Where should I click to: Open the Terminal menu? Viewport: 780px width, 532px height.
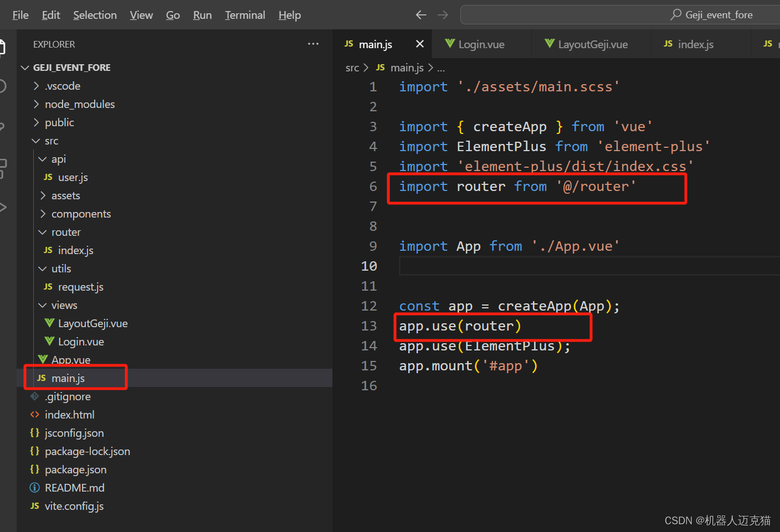(245, 15)
